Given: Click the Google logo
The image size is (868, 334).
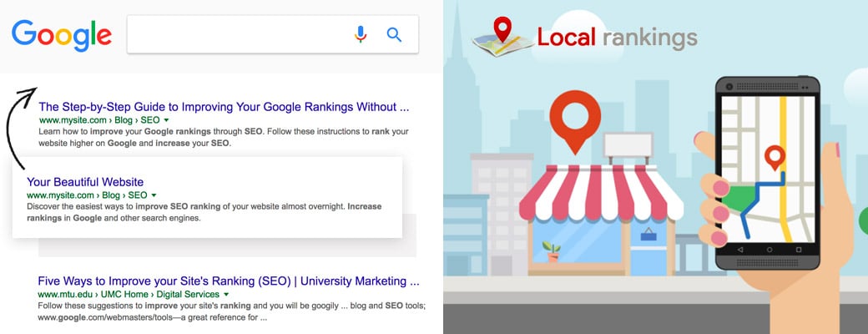Looking at the screenshot, I should pyautogui.click(x=62, y=35).
